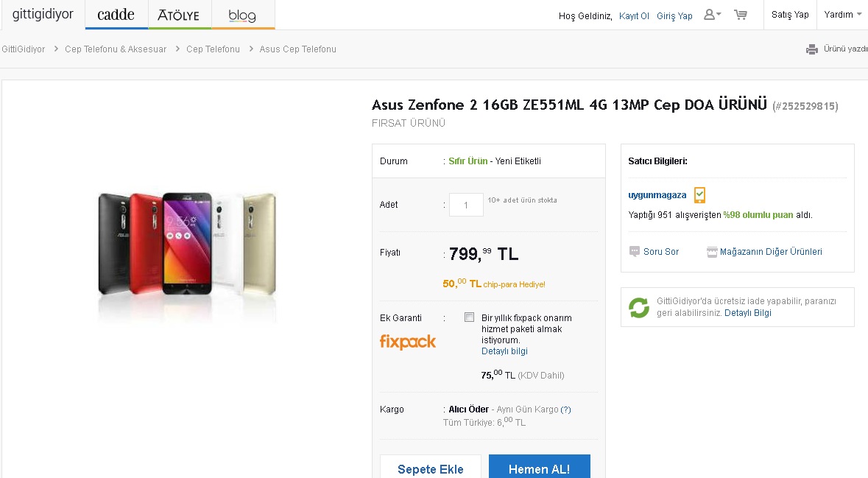
Task: Expand the Yardım dropdown menu
Action: pos(842,15)
